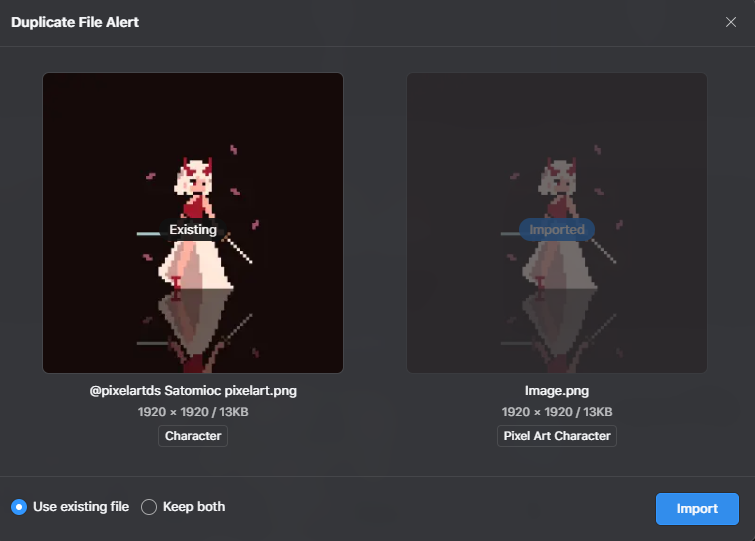Screen dimensions: 755x541
Task: Click the Character tag under existing file
Action: 193,436
